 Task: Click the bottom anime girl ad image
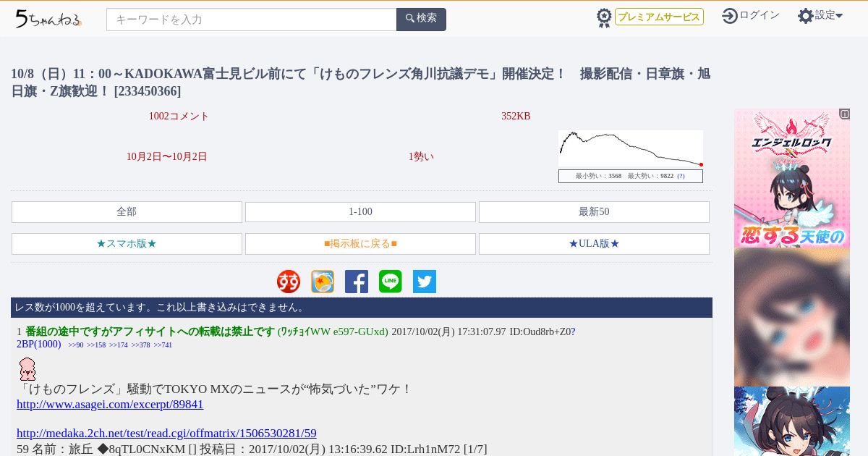pos(792,421)
